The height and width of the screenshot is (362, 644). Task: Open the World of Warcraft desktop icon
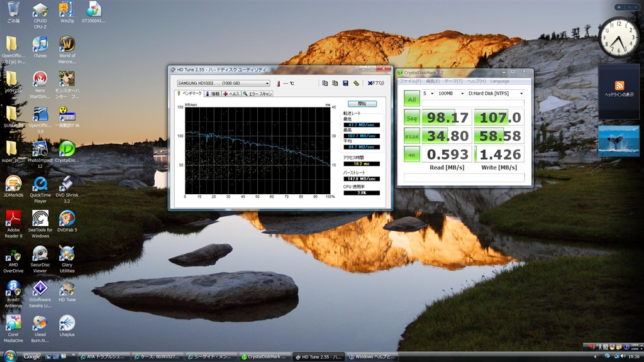(x=67, y=50)
